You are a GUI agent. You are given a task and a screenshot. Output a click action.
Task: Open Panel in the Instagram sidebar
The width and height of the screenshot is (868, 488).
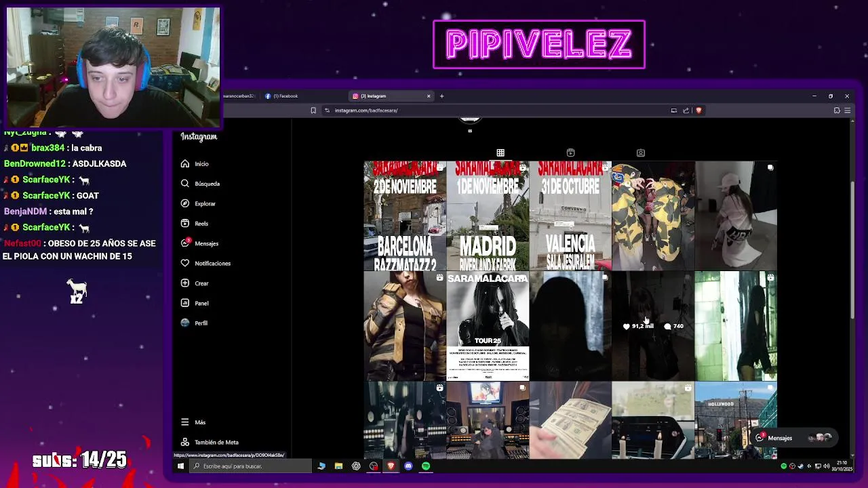coord(195,303)
